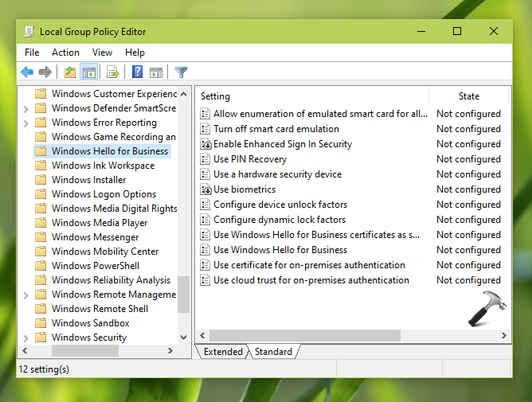Expand the Windows Logon Options node
This screenshot has height=402, width=532.
26,194
